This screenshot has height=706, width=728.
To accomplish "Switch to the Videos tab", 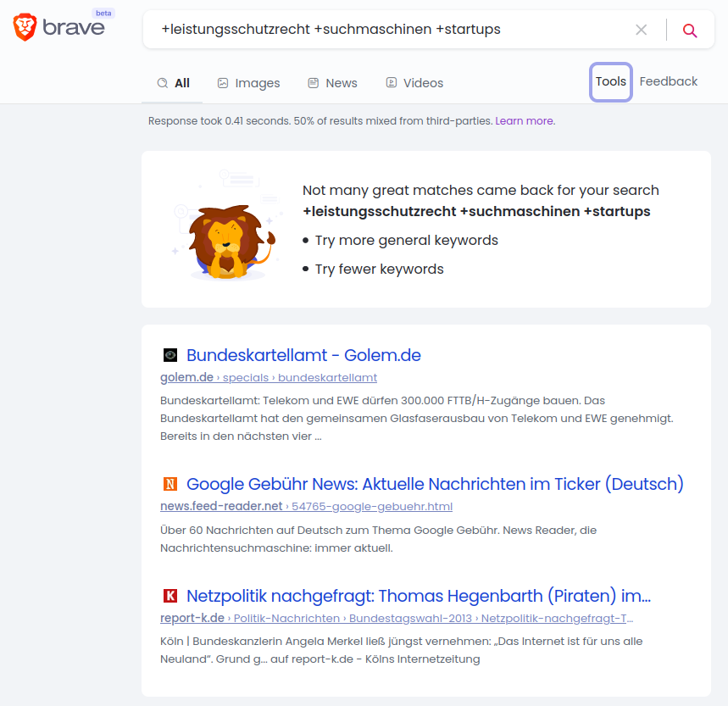I will pyautogui.click(x=414, y=83).
